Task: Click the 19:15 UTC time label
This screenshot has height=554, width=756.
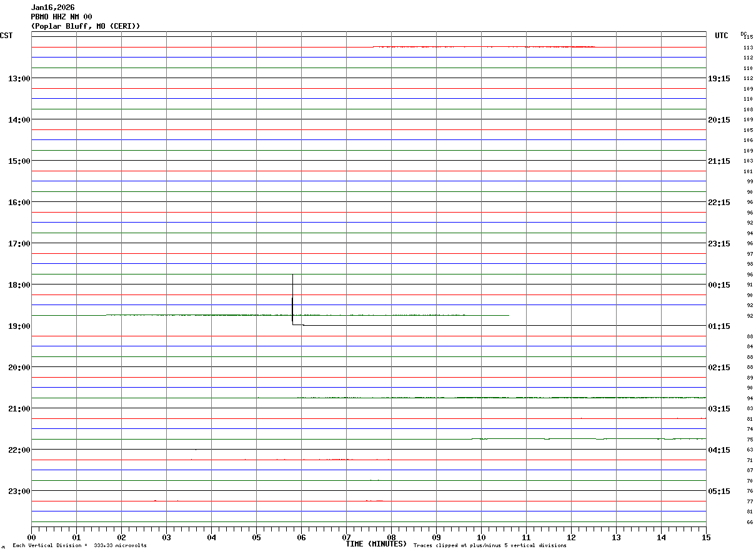Action: point(719,78)
